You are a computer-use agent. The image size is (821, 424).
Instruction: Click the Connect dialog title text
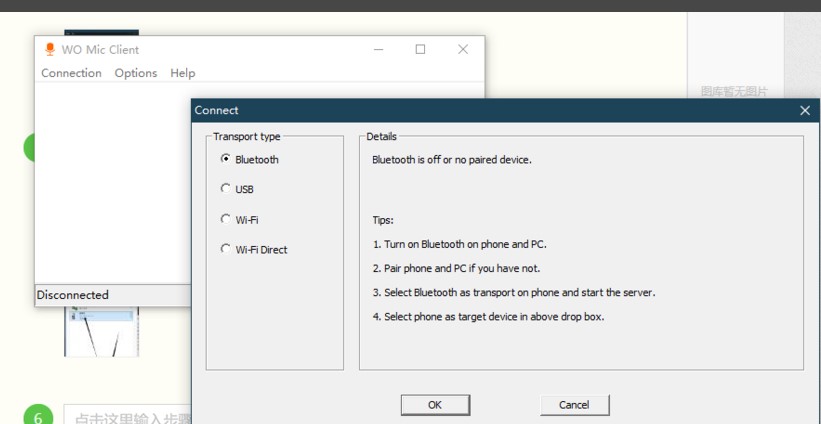coord(216,110)
